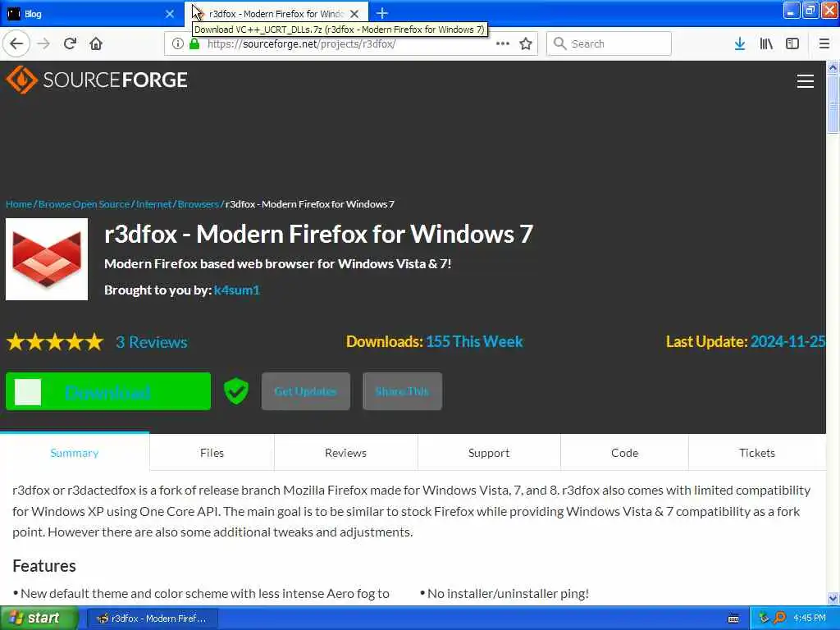This screenshot has width=840, height=630.
Task: Open the Summary tab
Action: click(x=75, y=453)
